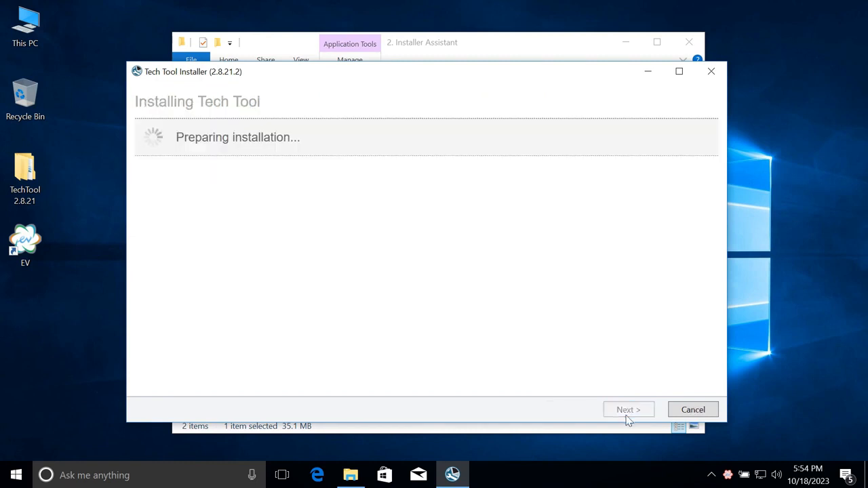This screenshot has width=868, height=488.
Task: Click the Tech Tool installer spinner icon
Action: coord(153,136)
